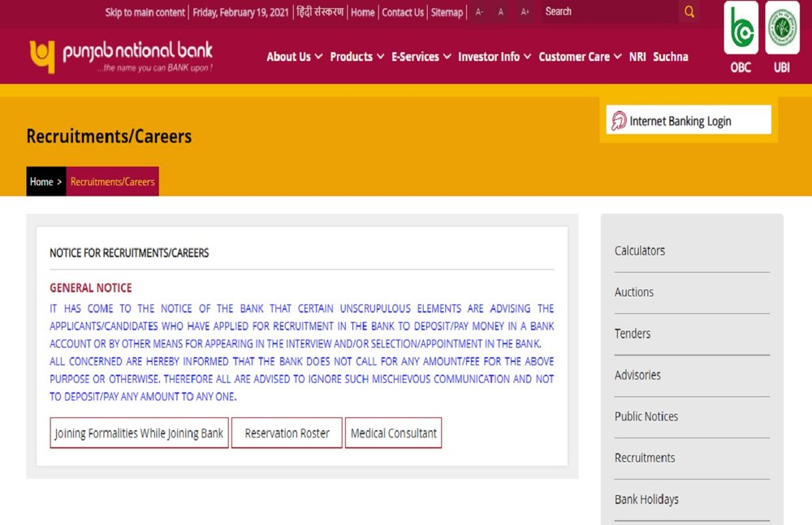Click the search magnifier icon
Viewport: 812px width, 525px height.
coord(689,12)
